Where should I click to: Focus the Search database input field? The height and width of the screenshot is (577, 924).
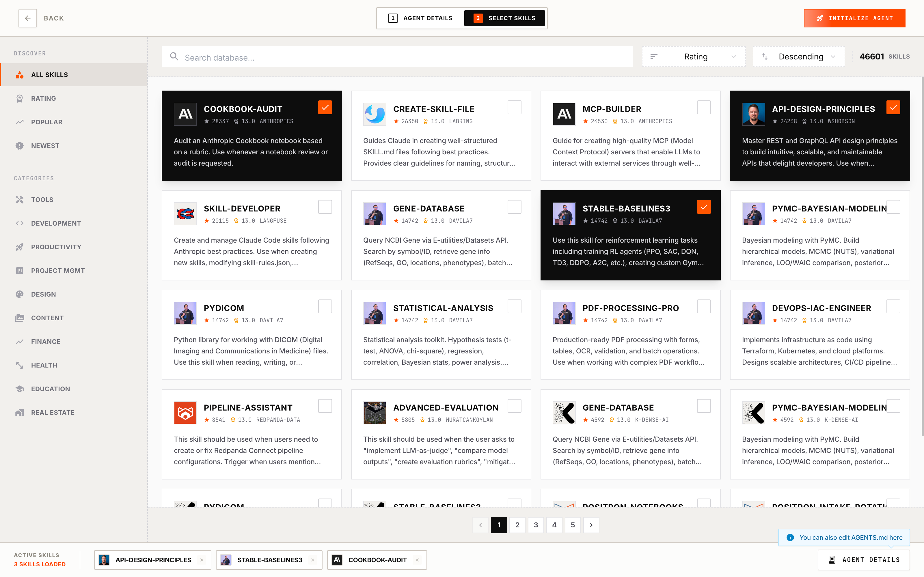(x=405, y=58)
